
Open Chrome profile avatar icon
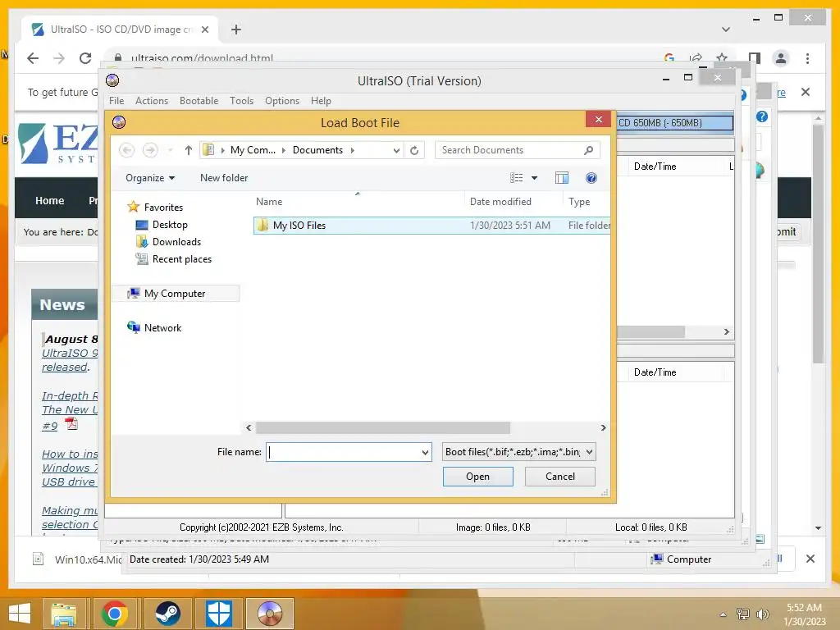(781, 58)
